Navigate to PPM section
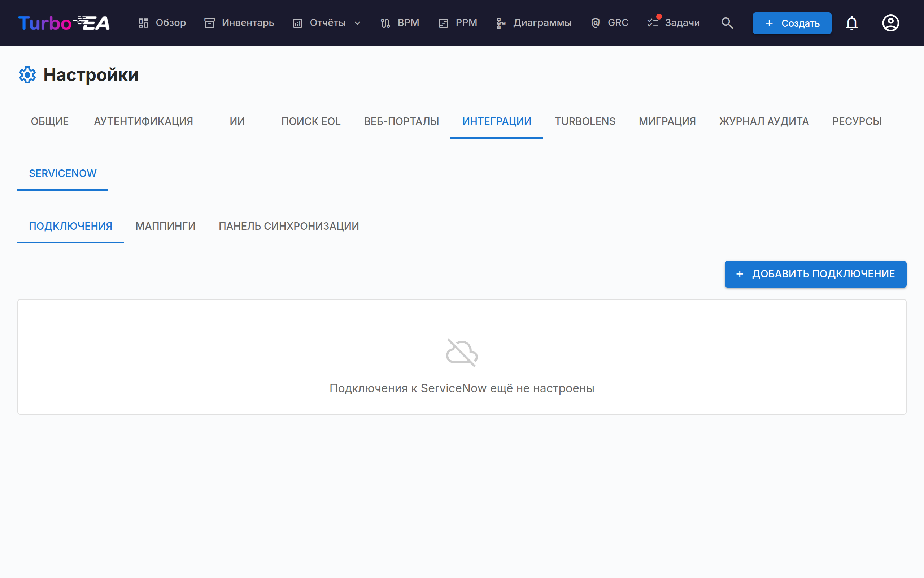The width and height of the screenshot is (924, 578). (x=466, y=23)
